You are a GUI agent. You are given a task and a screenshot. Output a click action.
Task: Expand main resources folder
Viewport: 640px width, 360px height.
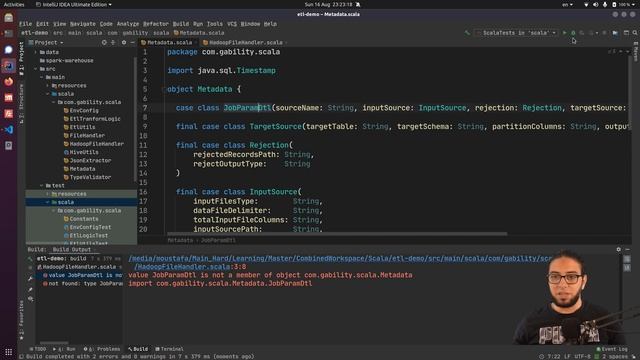click(48, 86)
